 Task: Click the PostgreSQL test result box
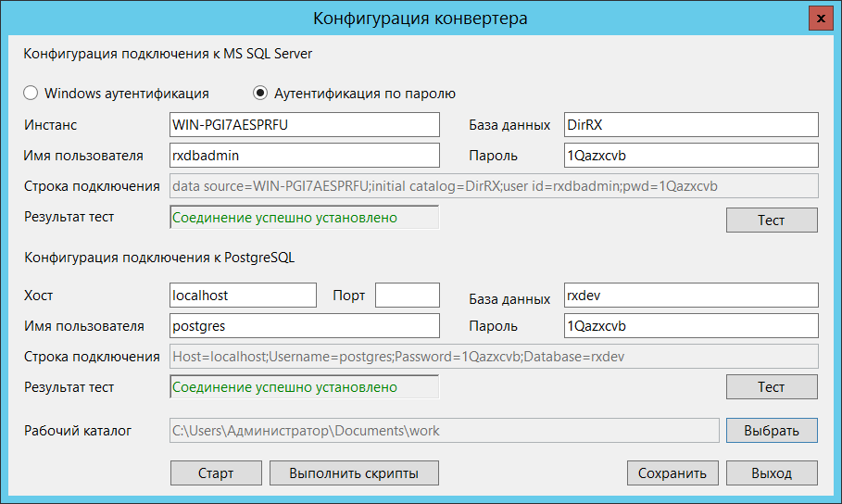[305, 387]
